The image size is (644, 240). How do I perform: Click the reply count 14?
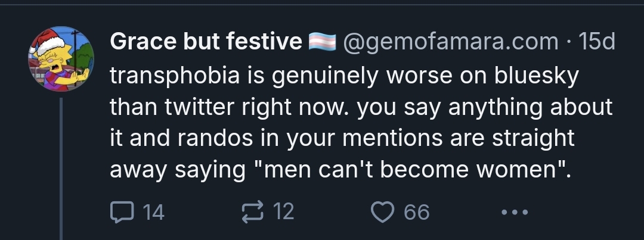coord(153,212)
